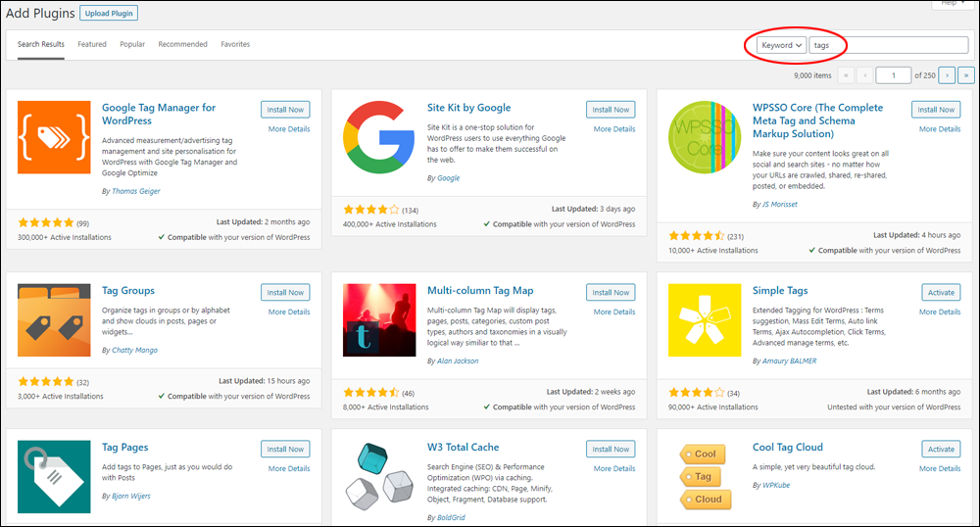Install the Tag Pages plugin

point(285,449)
